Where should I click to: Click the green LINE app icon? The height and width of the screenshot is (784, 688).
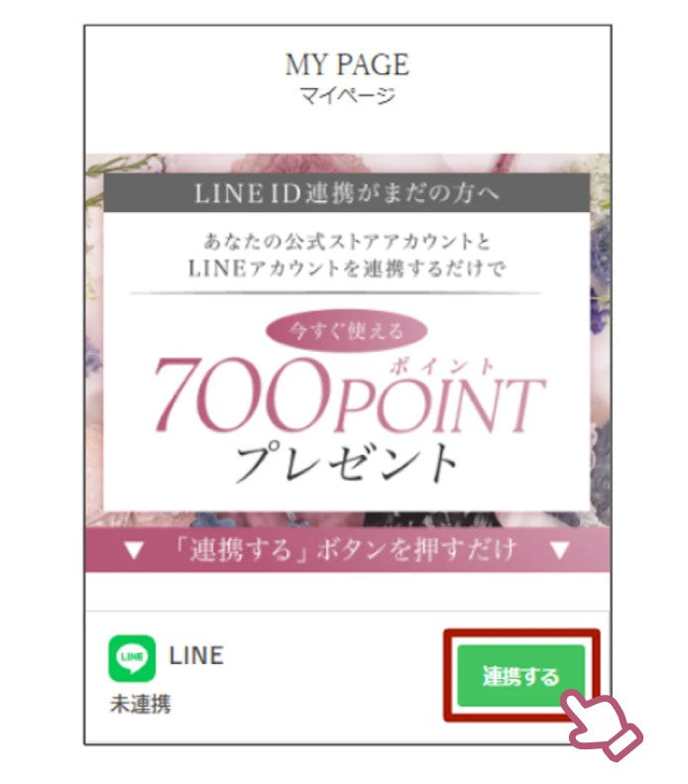coord(132,657)
